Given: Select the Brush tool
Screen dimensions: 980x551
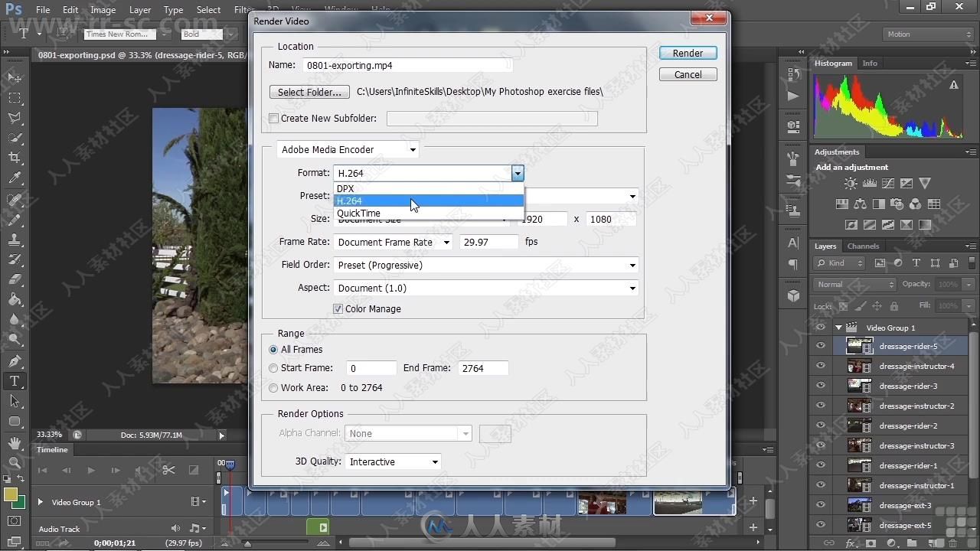Looking at the screenshot, I should point(15,219).
